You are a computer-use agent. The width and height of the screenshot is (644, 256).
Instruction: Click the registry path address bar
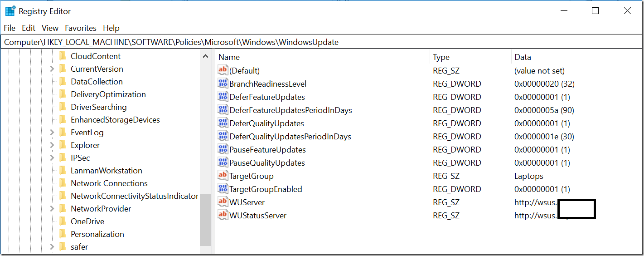(x=321, y=42)
